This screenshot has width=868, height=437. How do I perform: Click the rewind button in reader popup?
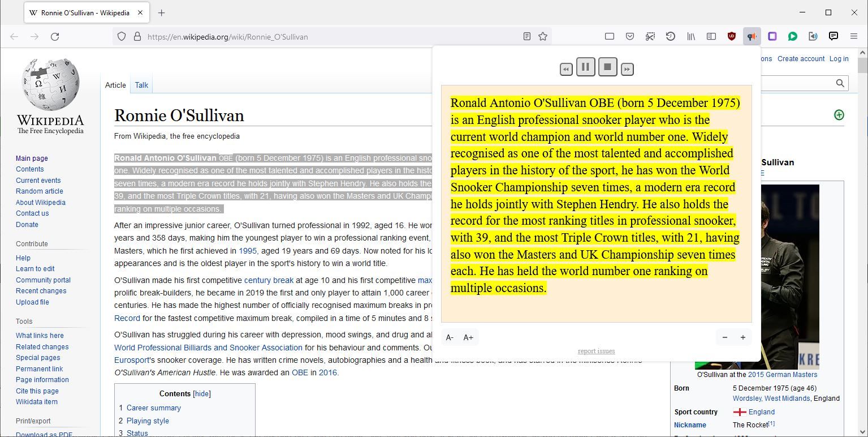[x=566, y=69]
